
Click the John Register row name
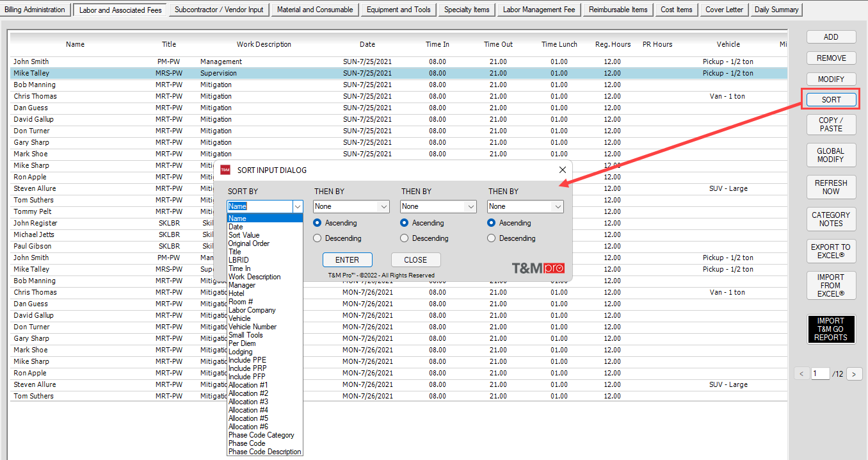pyautogui.click(x=35, y=223)
